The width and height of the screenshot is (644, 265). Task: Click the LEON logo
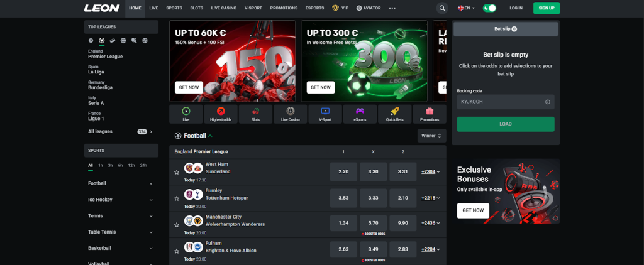[x=102, y=8]
